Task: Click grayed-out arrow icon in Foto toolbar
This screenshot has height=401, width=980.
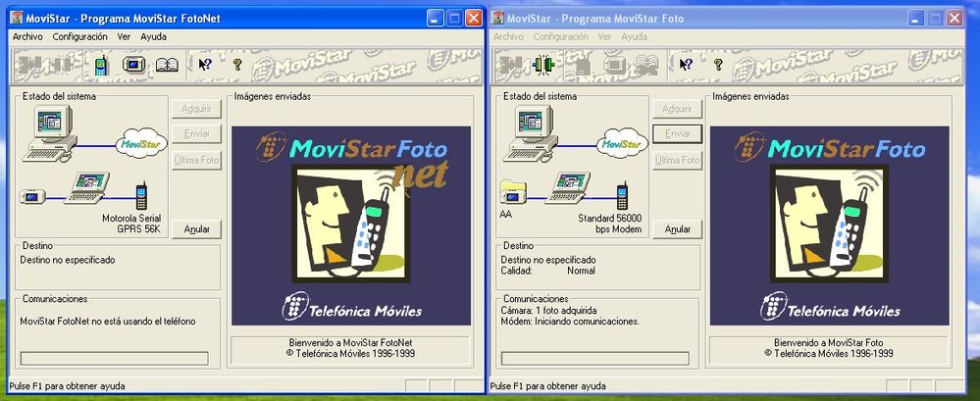Action: point(511,65)
